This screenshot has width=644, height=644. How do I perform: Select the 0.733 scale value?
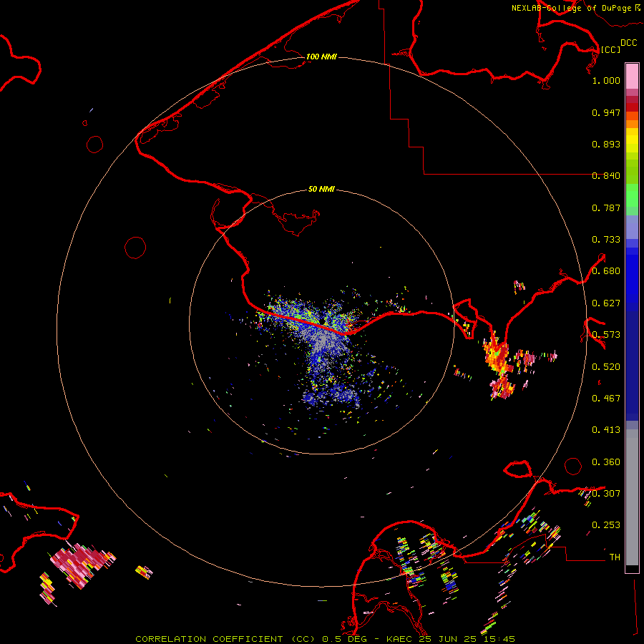606,240
